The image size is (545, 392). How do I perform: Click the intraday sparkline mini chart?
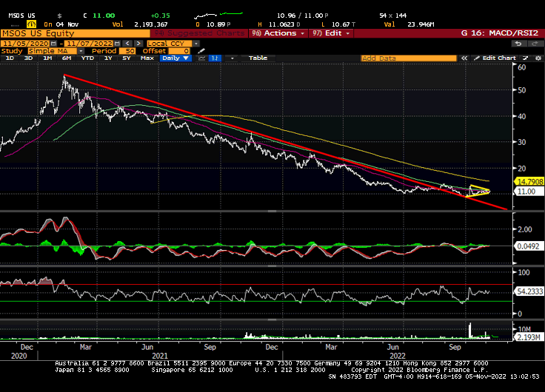pos(218,16)
